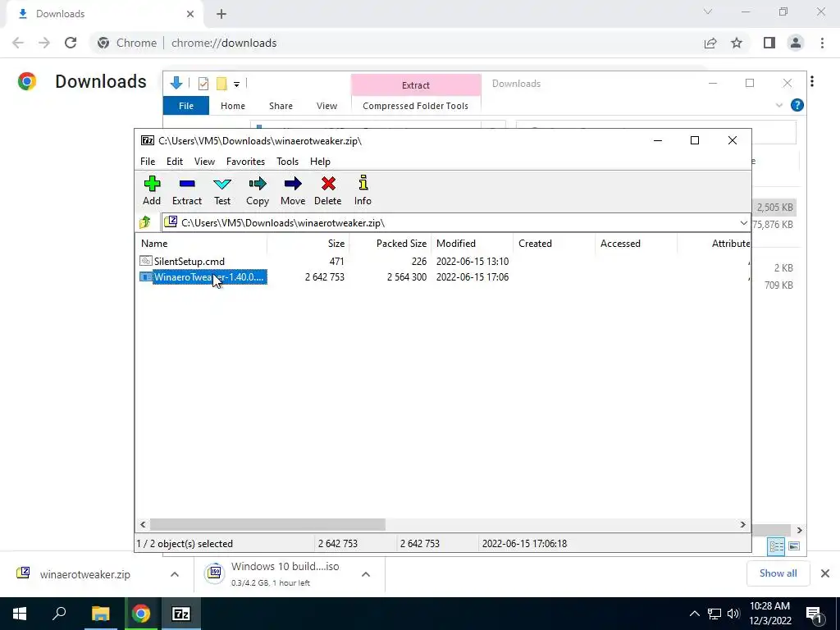Screen dimensions: 840x630
Task: Open Chrome tab search chevron
Action: pos(708,11)
